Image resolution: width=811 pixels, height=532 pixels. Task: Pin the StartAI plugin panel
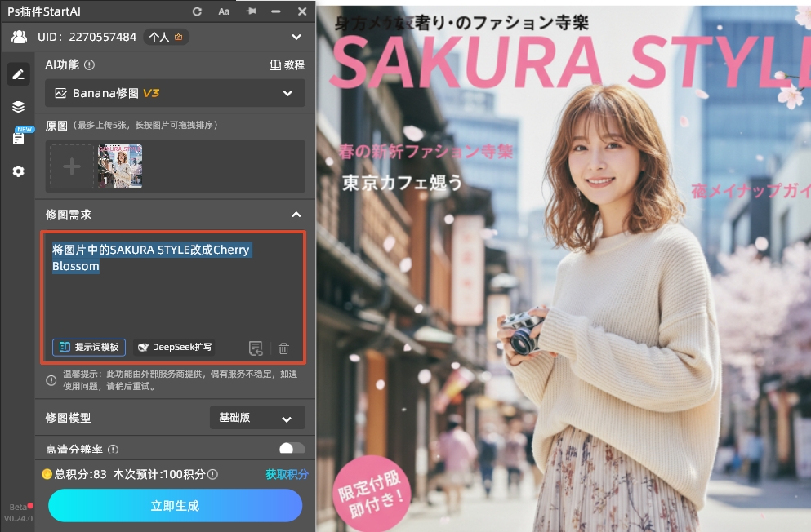(x=251, y=11)
